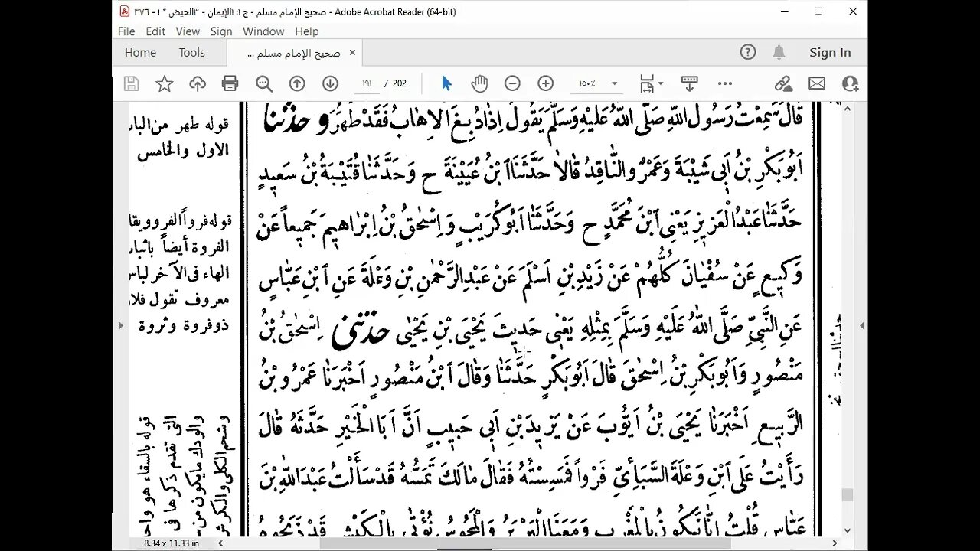Go to the previous page arrow
The image size is (980, 551).
(297, 83)
